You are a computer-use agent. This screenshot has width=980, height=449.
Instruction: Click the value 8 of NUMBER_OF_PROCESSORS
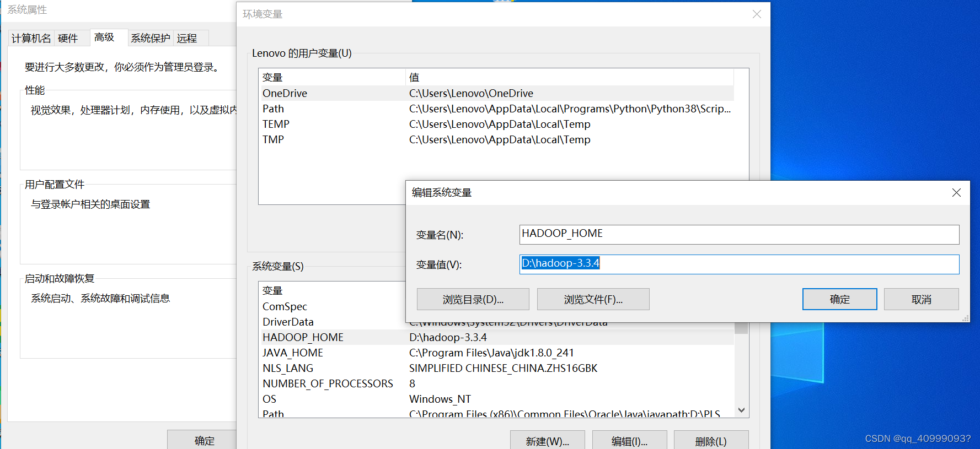point(412,383)
